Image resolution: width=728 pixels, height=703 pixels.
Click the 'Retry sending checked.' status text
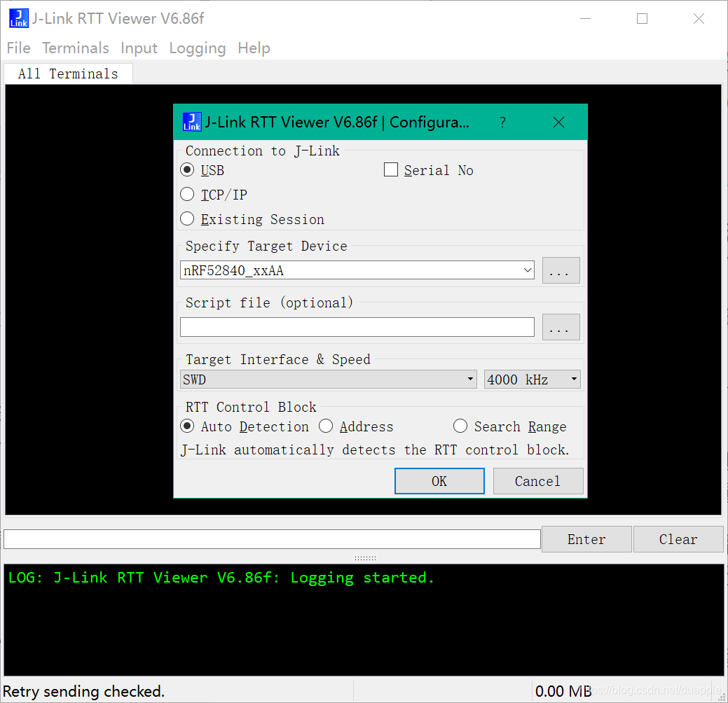[x=83, y=691]
